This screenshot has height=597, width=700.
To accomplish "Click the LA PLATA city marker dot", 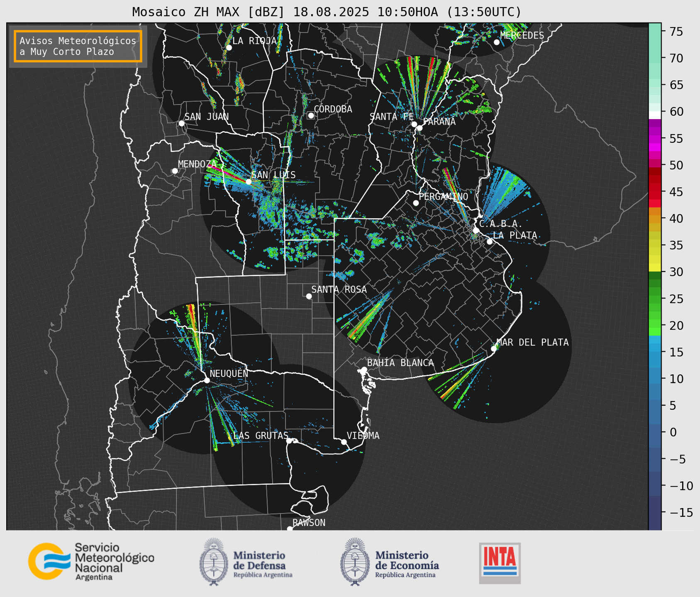I will tap(490, 242).
